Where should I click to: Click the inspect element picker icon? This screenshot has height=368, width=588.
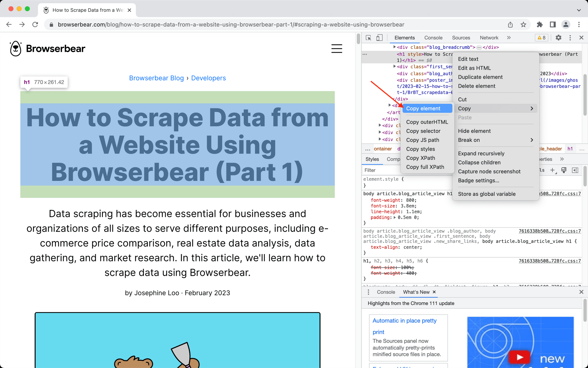(x=368, y=38)
